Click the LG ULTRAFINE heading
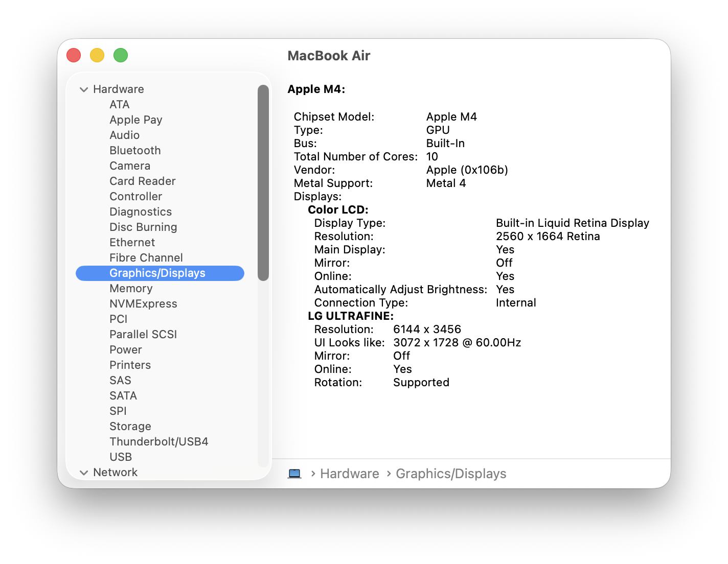 click(351, 316)
